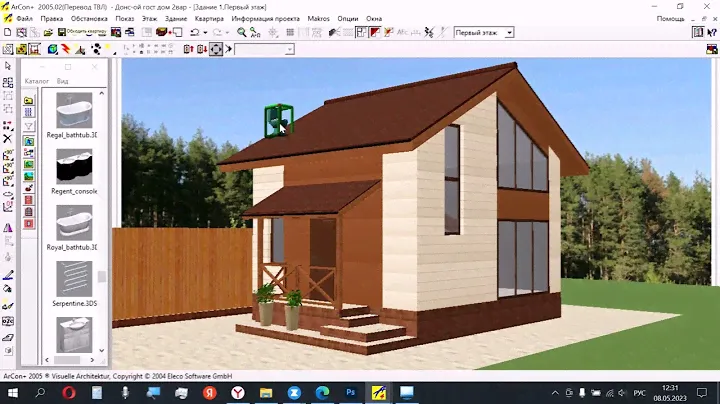Screen dimensions: 720x404
Task: Click the show-all fit view icon
Action: [215, 49]
